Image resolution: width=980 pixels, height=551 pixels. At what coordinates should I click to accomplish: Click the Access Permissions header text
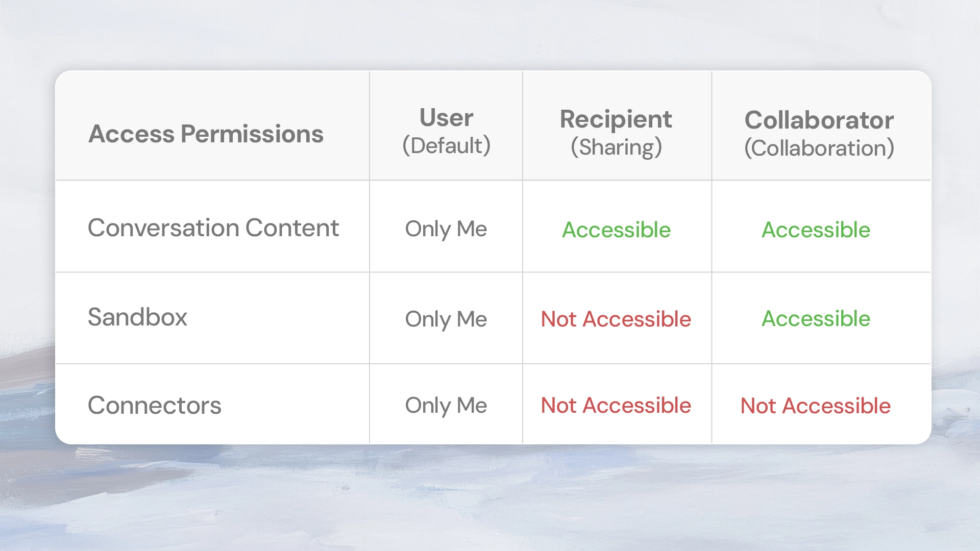pos(206,134)
